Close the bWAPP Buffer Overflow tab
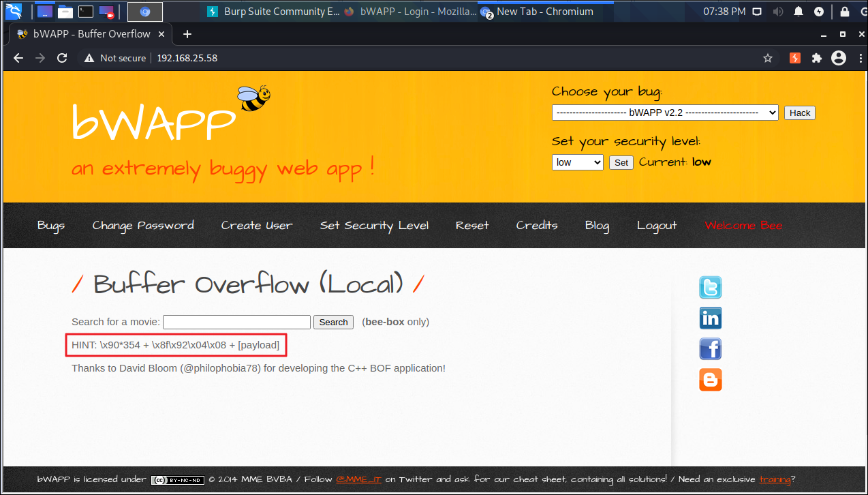The image size is (868, 495). [x=160, y=34]
